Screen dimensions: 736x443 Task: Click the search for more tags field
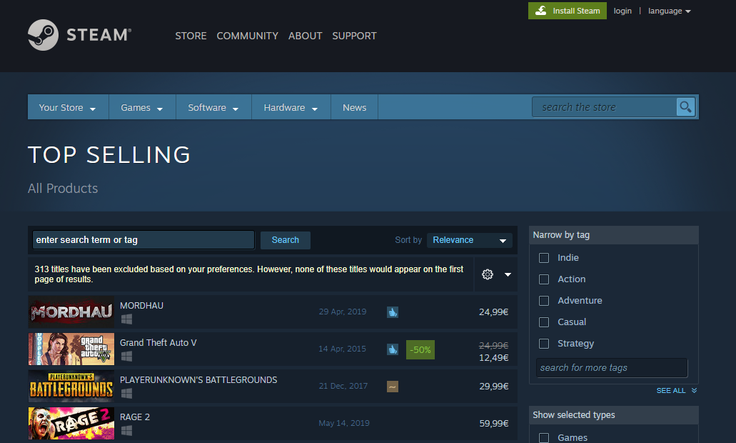(612, 367)
